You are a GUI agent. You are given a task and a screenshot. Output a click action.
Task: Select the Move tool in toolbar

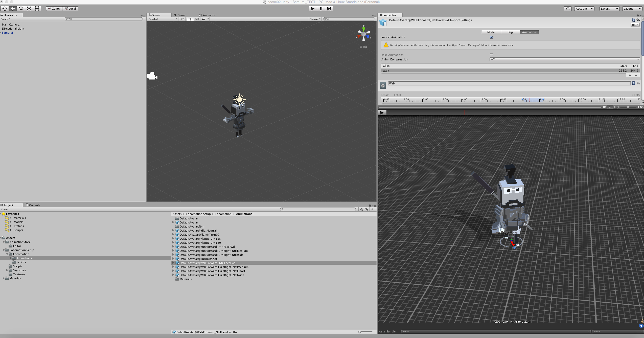click(x=13, y=9)
